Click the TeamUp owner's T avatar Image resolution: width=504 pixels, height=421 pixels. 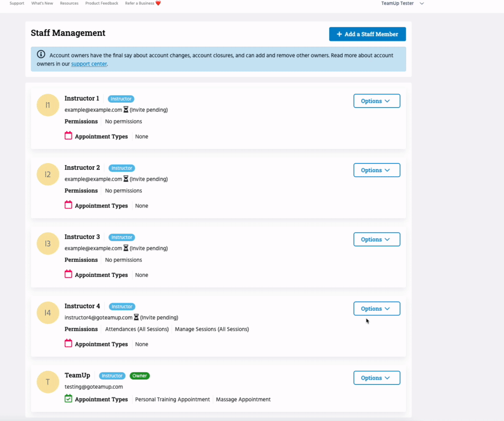[x=48, y=382]
